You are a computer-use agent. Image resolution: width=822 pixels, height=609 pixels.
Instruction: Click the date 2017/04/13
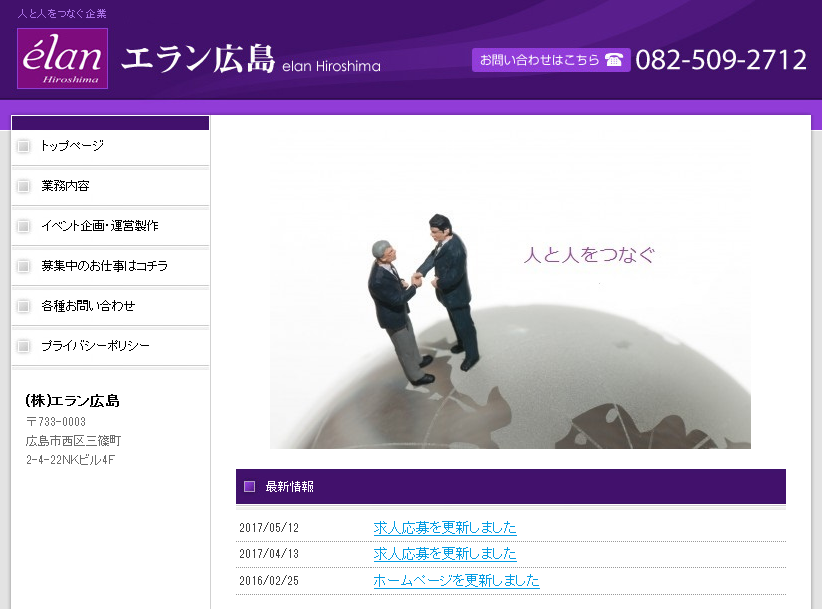(269, 554)
